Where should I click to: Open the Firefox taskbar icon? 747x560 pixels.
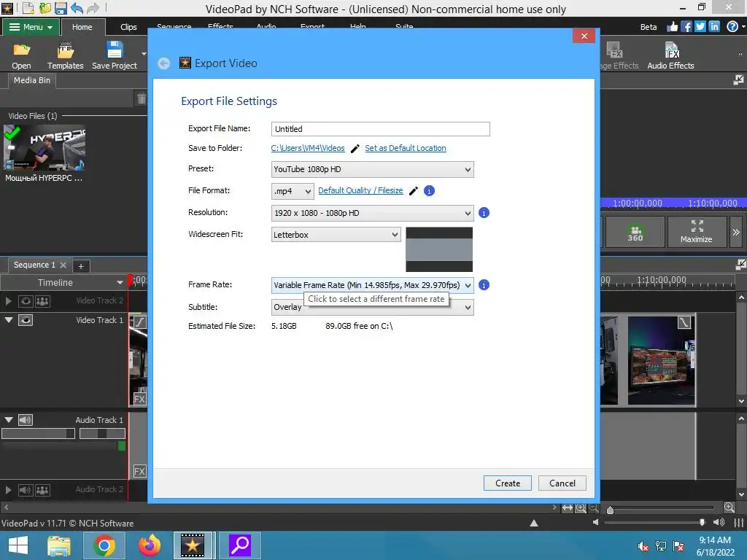pos(149,545)
